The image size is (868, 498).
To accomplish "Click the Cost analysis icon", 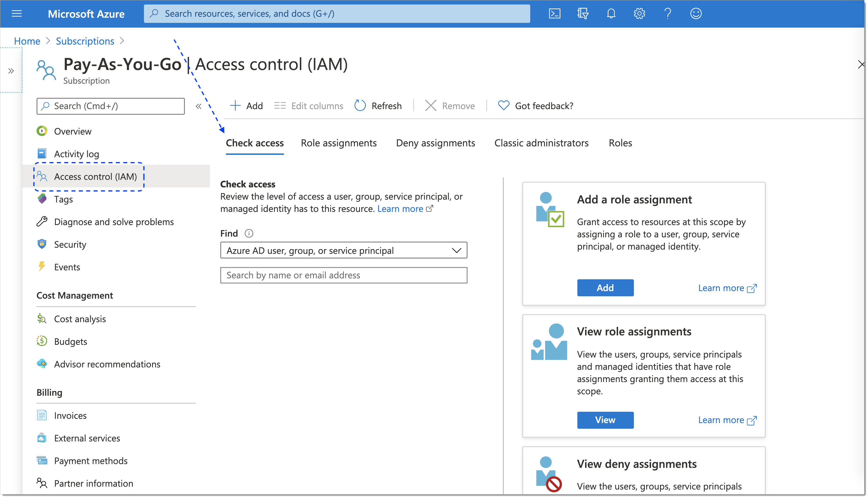I will (x=42, y=318).
